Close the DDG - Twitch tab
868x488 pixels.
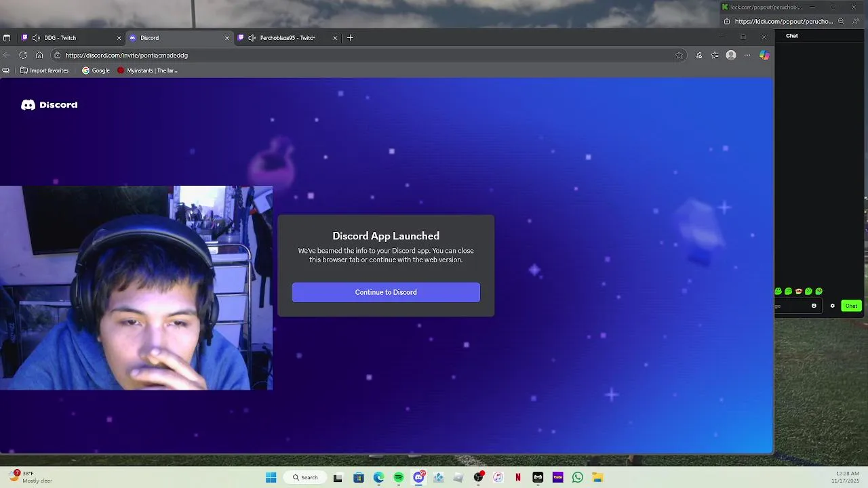click(119, 38)
